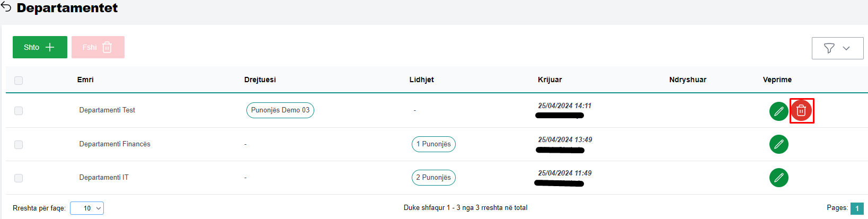The image size is (868, 219).
Task: Delete Departamenti Test using trash icon
Action: (x=801, y=111)
